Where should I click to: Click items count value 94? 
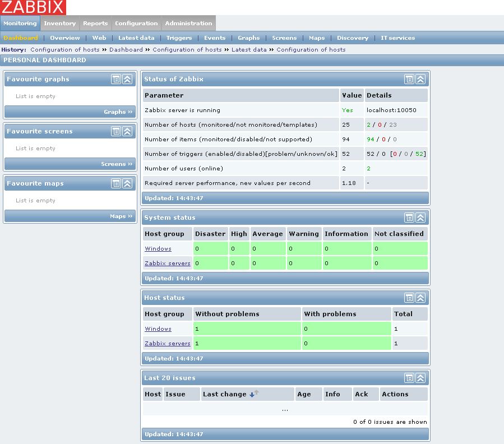(x=345, y=139)
